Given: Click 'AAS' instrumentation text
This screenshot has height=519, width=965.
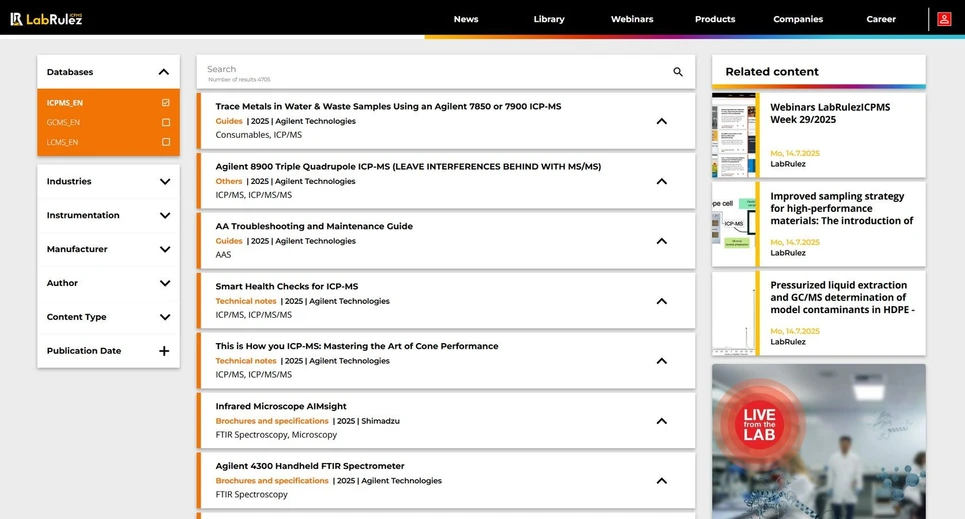Looking at the screenshot, I should [x=223, y=254].
